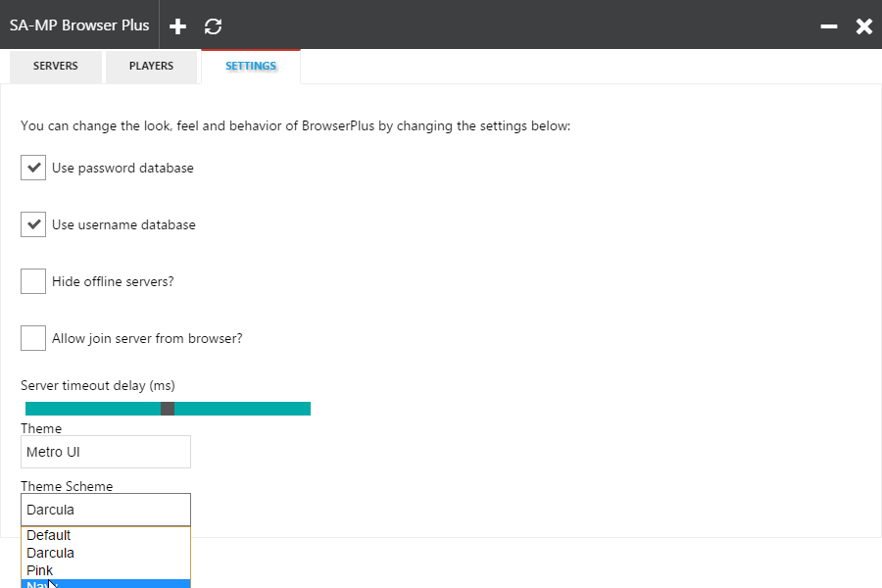Close the SA-MP Browser Plus window

tap(864, 25)
